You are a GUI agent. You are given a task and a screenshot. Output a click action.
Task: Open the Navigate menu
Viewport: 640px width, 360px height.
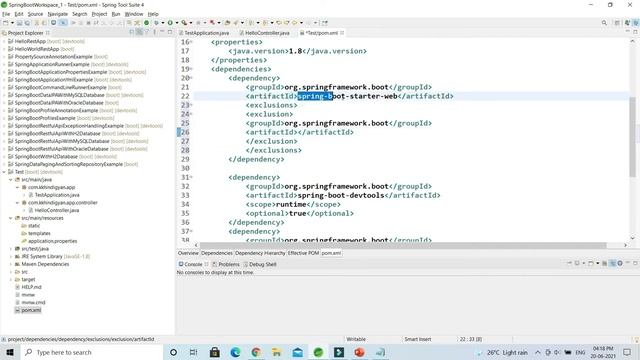pos(58,14)
